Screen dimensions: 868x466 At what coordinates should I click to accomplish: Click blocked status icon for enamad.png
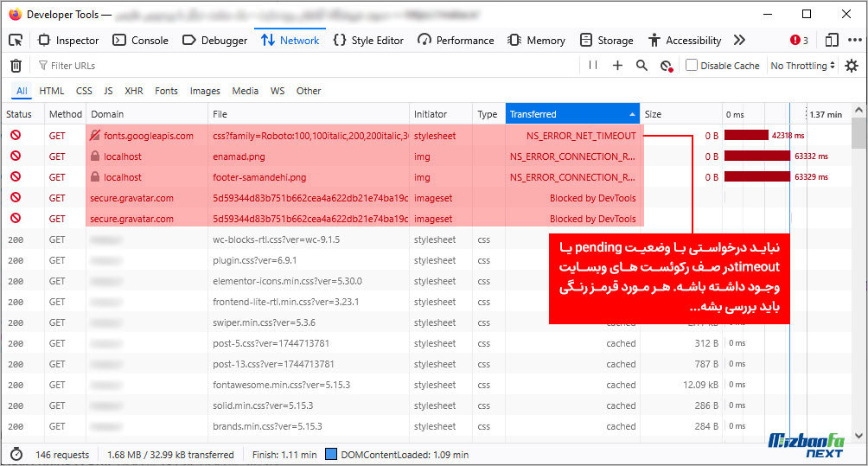pos(16,156)
